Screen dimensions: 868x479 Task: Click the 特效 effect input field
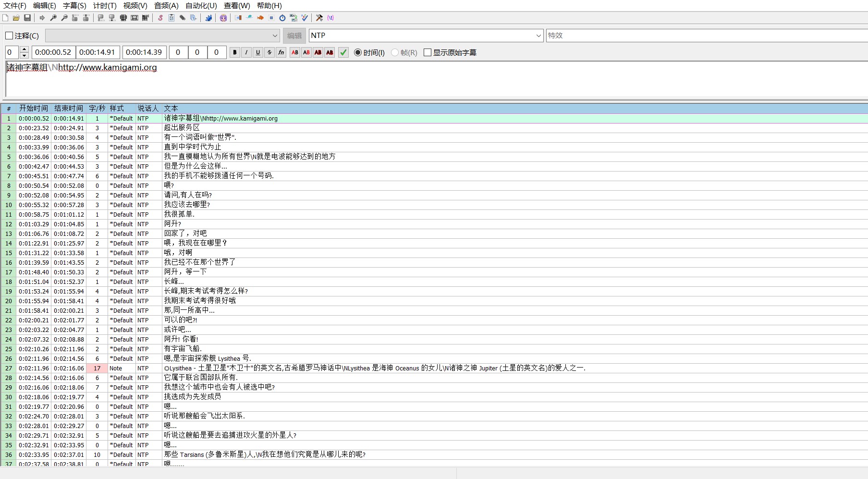(707, 36)
